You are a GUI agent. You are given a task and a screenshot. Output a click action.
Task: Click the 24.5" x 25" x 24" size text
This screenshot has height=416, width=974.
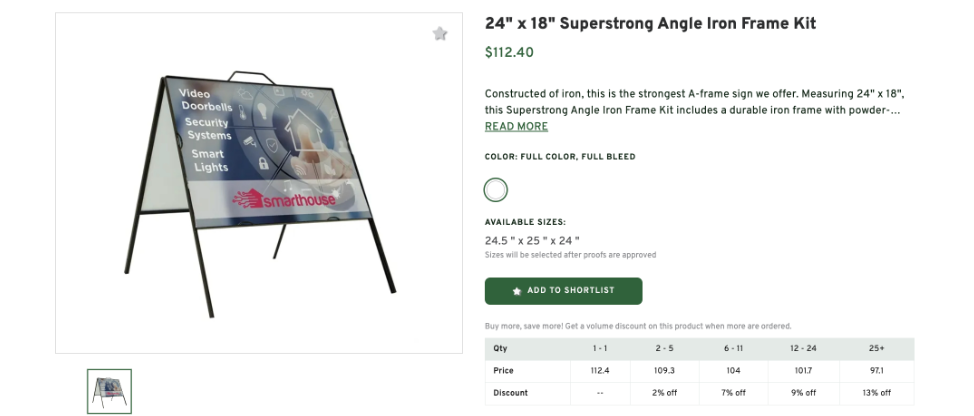click(x=532, y=240)
